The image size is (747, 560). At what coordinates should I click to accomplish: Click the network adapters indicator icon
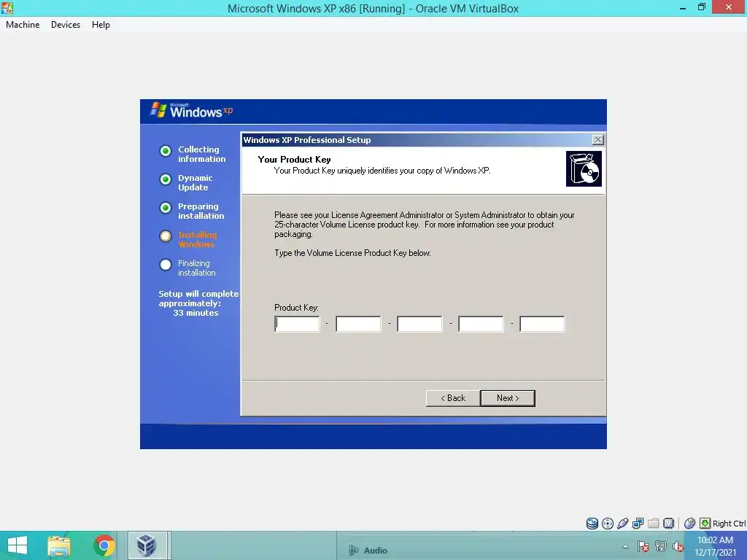click(638, 524)
